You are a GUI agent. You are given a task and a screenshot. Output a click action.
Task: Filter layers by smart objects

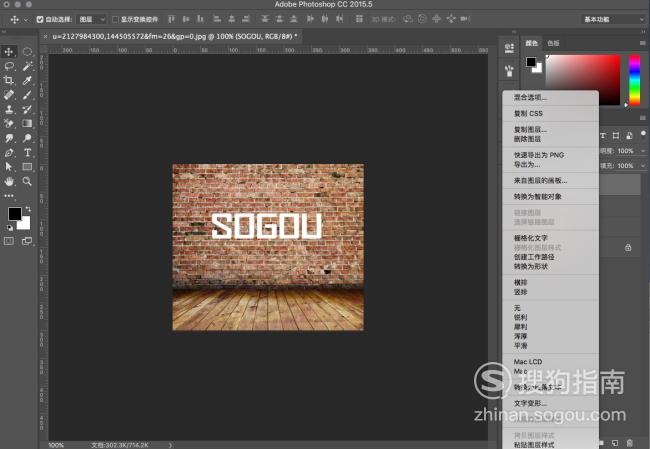click(x=629, y=136)
